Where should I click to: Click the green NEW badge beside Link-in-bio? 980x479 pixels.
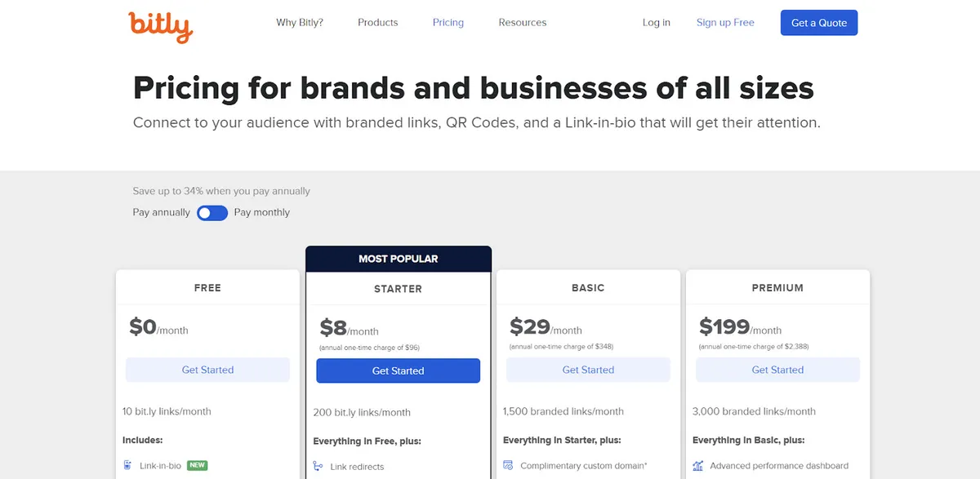tap(197, 465)
